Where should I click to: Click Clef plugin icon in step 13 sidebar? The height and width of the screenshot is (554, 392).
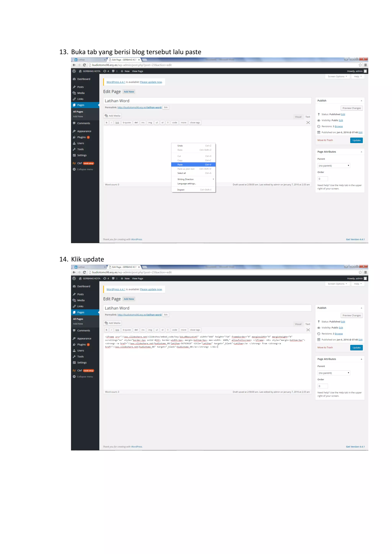pyautogui.click(x=74, y=163)
